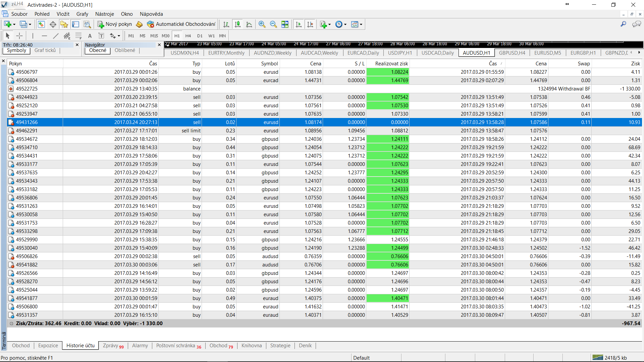This screenshot has height=362, width=644.
Task: Open the Templates dropdown arrow
Action: (361, 24)
